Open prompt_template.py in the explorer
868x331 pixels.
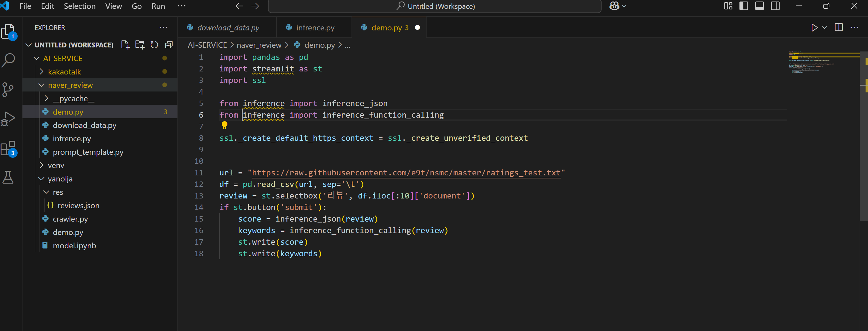tap(88, 152)
